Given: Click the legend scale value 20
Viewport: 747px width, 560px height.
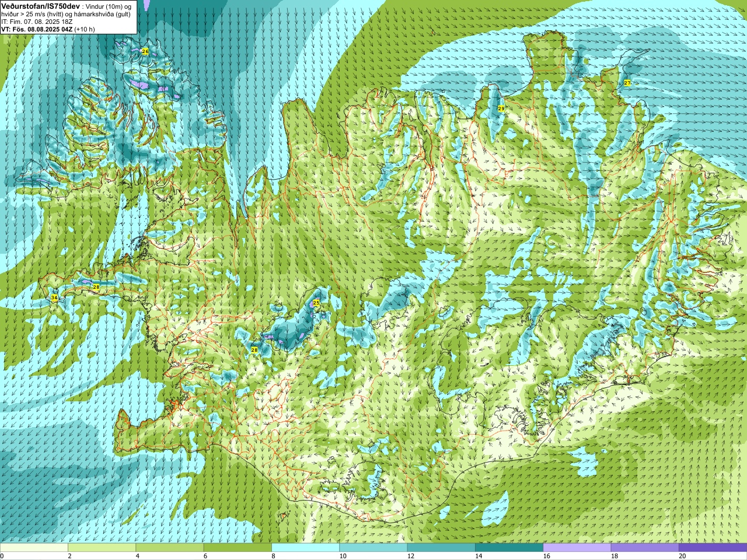Looking at the screenshot, I should [682, 556].
